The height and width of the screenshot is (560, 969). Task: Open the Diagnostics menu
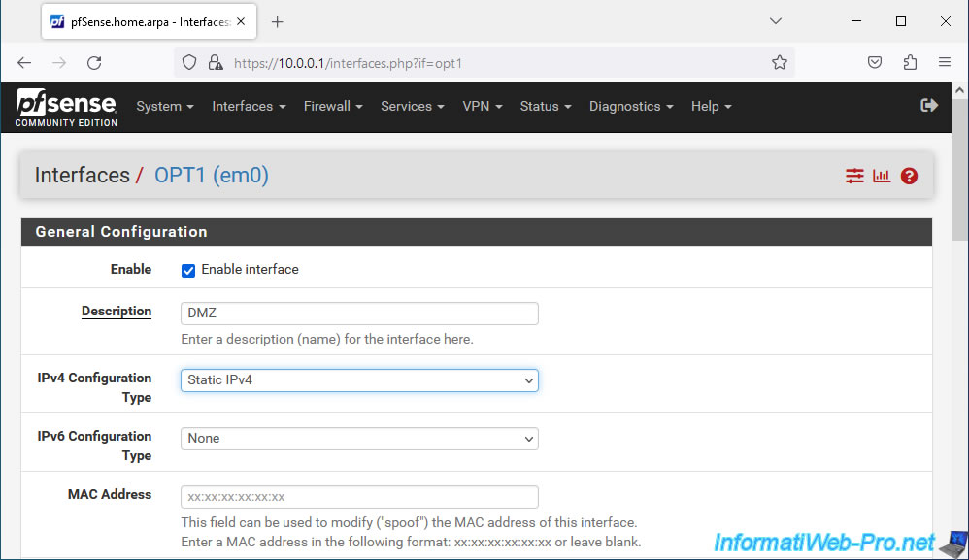click(x=630, y=107)
